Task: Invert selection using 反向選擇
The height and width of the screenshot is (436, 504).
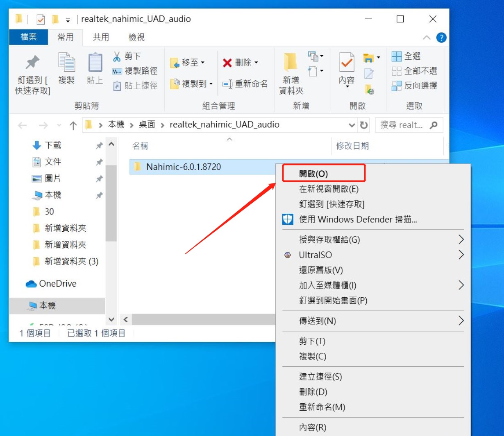Action: pos(414,86)
